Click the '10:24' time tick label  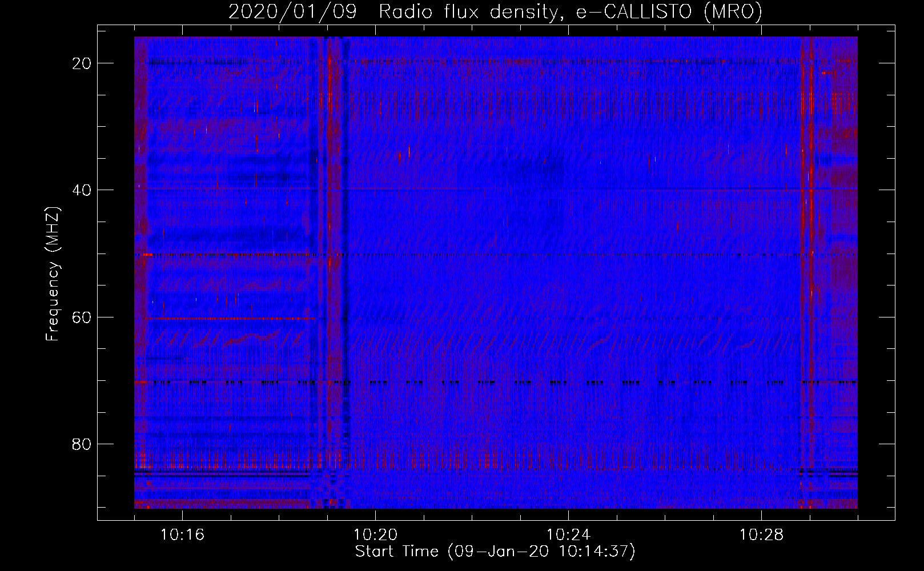point(568,535)
